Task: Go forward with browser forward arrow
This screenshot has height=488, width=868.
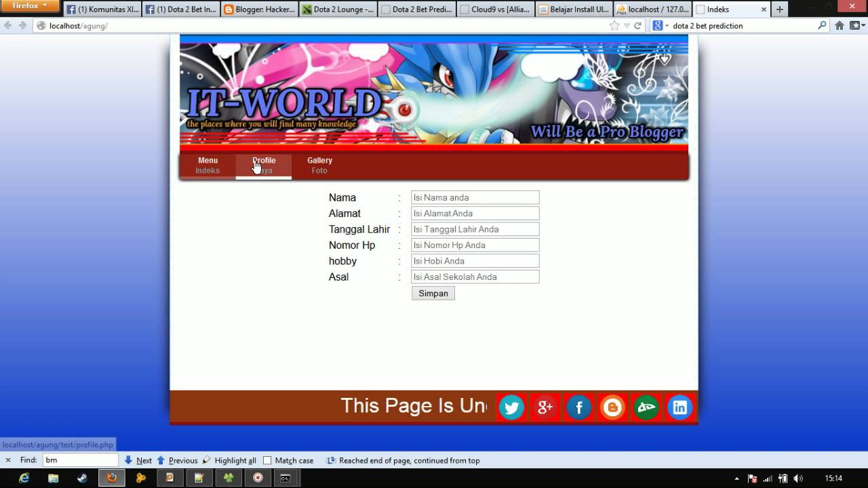Action: (x=22, y=26)
